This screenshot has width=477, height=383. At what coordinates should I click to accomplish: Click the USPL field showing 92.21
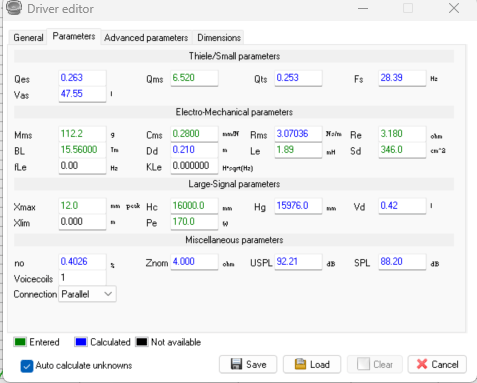click(x=298, y=262)
